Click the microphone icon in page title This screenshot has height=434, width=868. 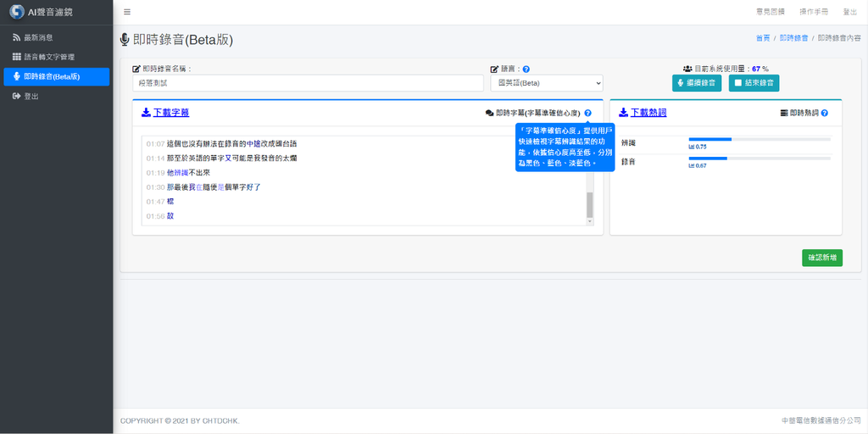125,40
